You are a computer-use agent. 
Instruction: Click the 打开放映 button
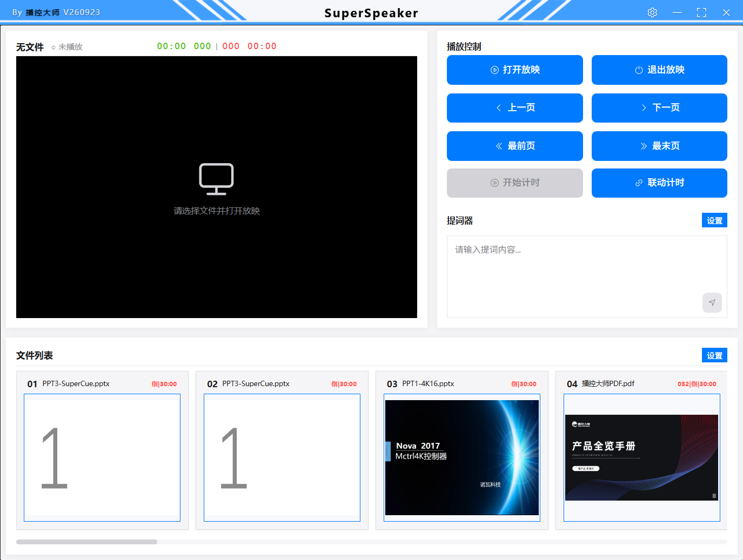(x=514, y=70)
